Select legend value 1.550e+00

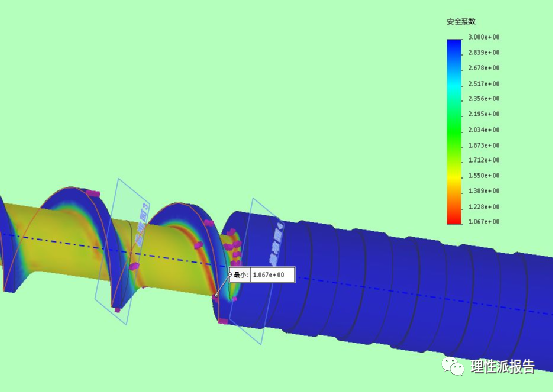(484, 175)
